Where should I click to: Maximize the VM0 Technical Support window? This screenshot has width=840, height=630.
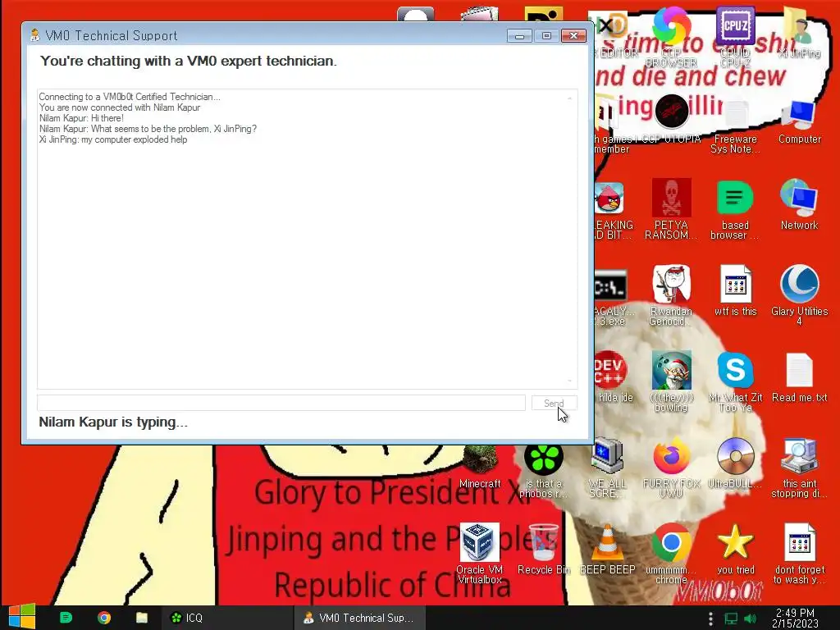546,36
